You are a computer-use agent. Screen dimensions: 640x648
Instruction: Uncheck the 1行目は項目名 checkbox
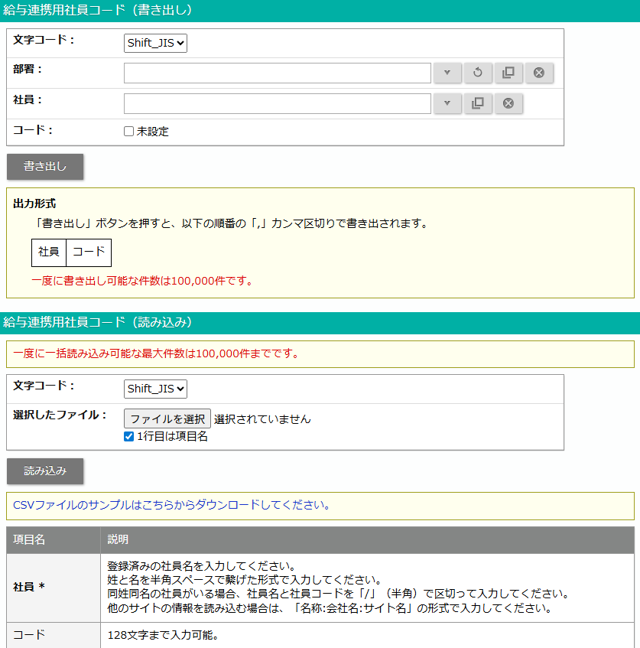click(129, 437)
